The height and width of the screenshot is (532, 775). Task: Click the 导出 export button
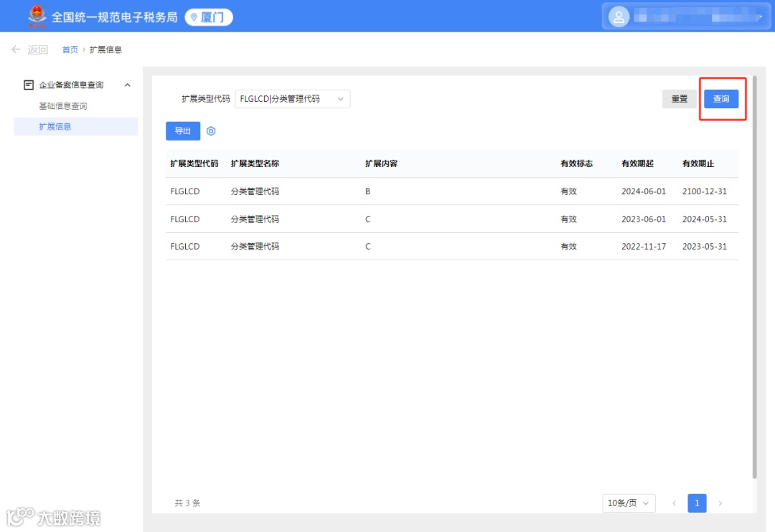click(x=183, y=131)
